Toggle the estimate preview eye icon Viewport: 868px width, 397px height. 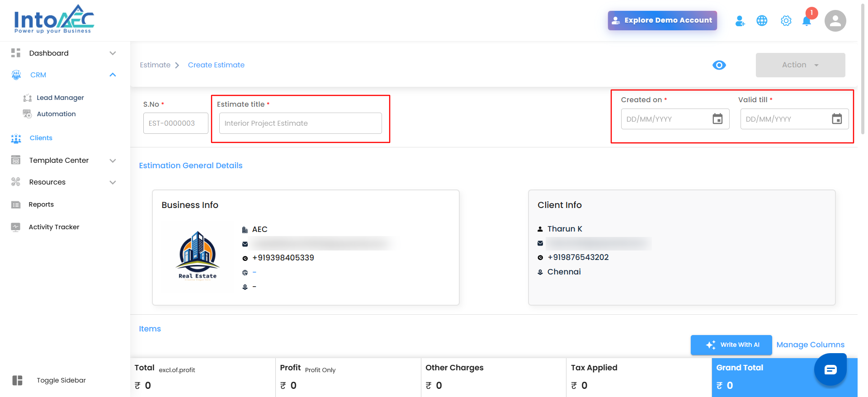pos(719,65)
